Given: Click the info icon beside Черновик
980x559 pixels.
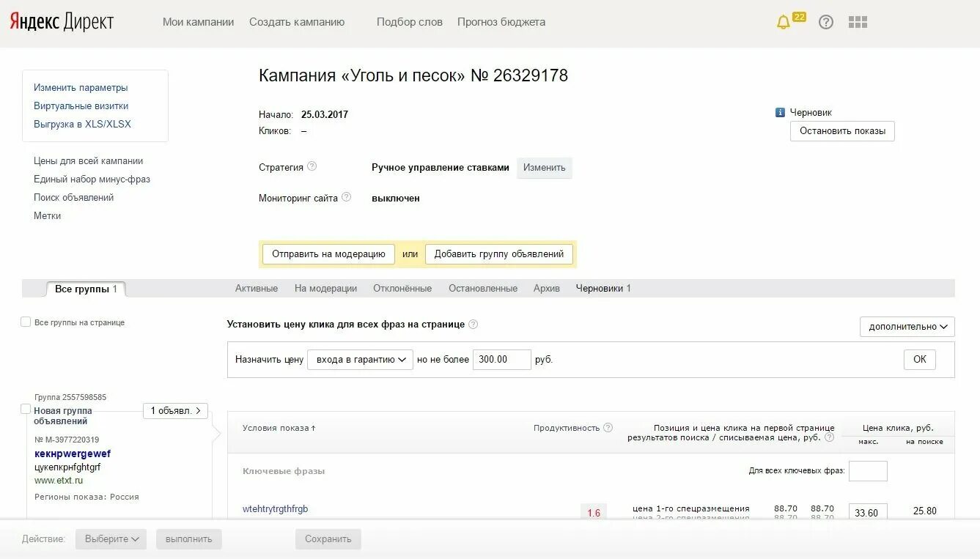Looking at the screenshot, I should 778,112.
